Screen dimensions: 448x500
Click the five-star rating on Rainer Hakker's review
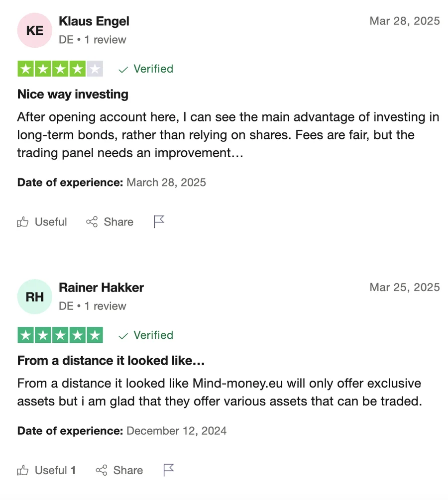(x=60, y=335)
